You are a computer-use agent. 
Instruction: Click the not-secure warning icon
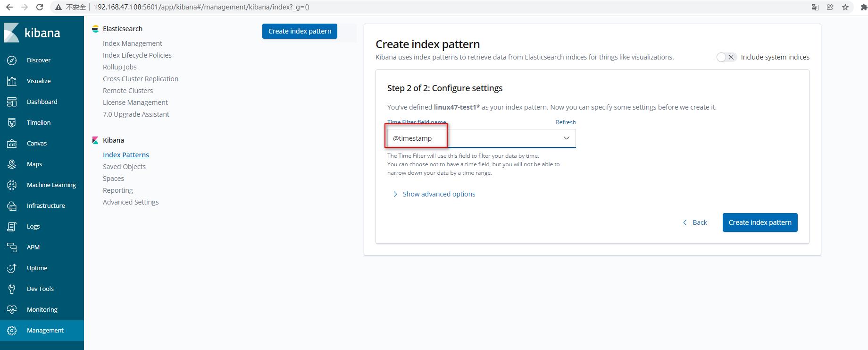(x=58, y=7)
